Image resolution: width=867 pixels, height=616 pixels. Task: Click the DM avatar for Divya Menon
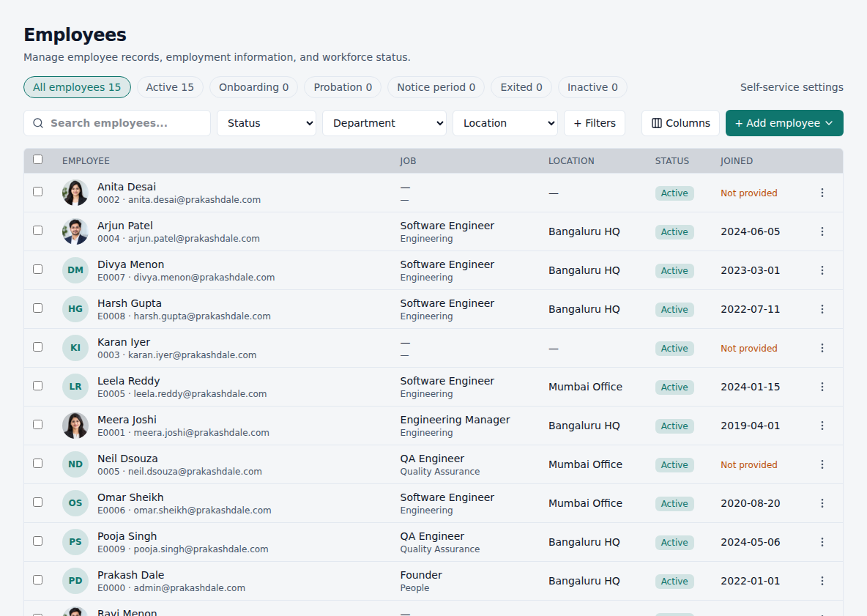click(x=75, y=270)
